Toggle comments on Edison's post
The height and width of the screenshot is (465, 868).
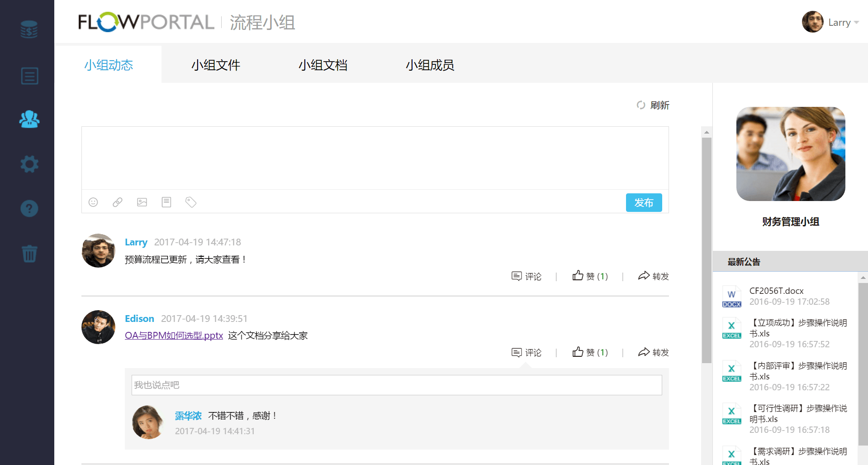pyautogui.click(x=526, y=352)
